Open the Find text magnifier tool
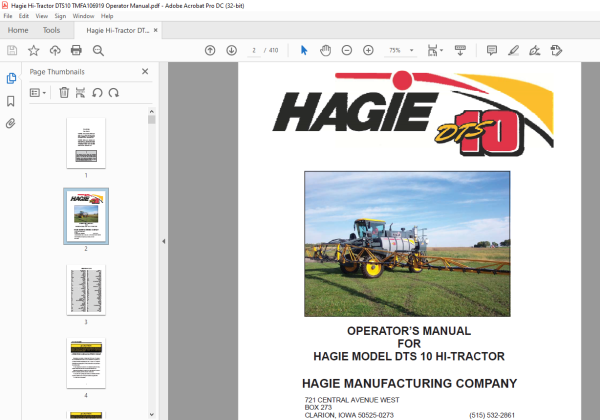 click(98, 50)
